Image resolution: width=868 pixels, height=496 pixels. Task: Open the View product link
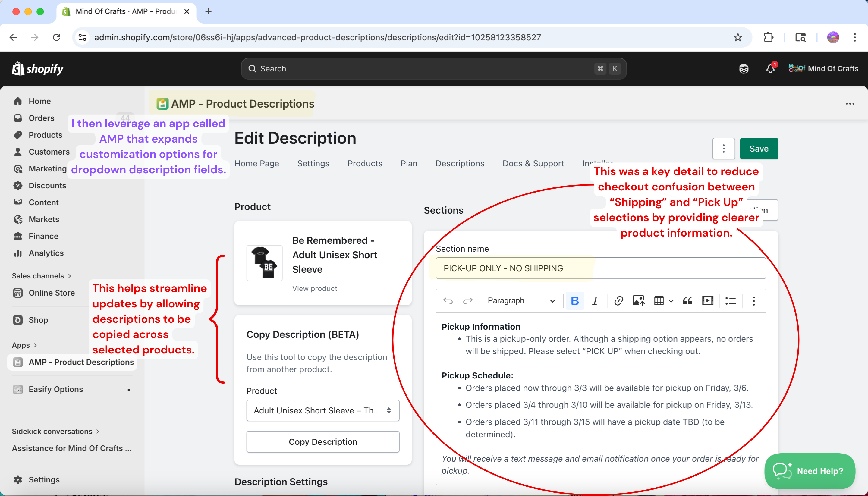click(x=314, y=288)
